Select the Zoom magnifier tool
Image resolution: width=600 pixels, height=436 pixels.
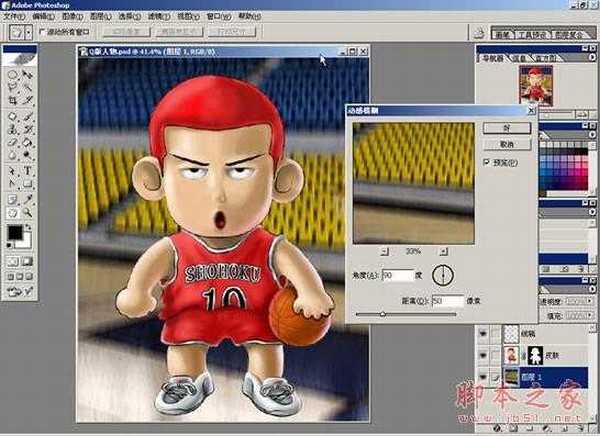point(27,212)
